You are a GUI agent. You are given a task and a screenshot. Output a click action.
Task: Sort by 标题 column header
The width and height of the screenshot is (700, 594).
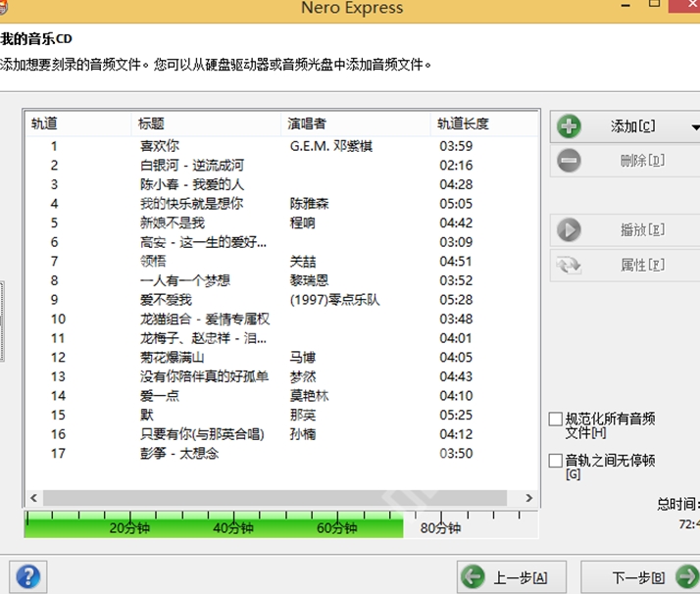(x=206, y=124)
